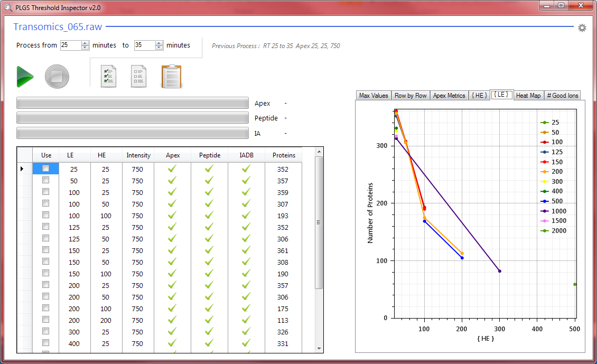Viewport: 597px width, 364px height.
Task: Uncheck all rows using the empty-list icon
Action: pyautogui.click(x=138, y=76)
